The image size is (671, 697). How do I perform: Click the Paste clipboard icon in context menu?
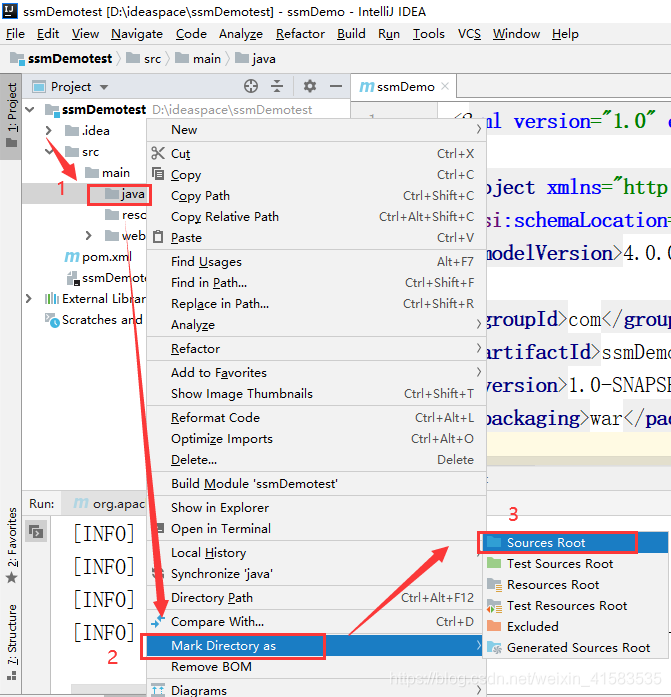click(x=157, y=238)
